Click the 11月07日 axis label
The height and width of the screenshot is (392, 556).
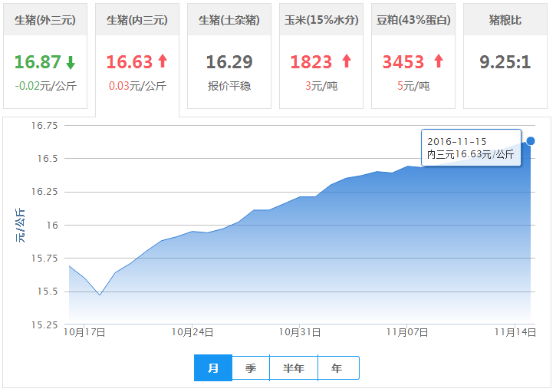tap(407, 332)
